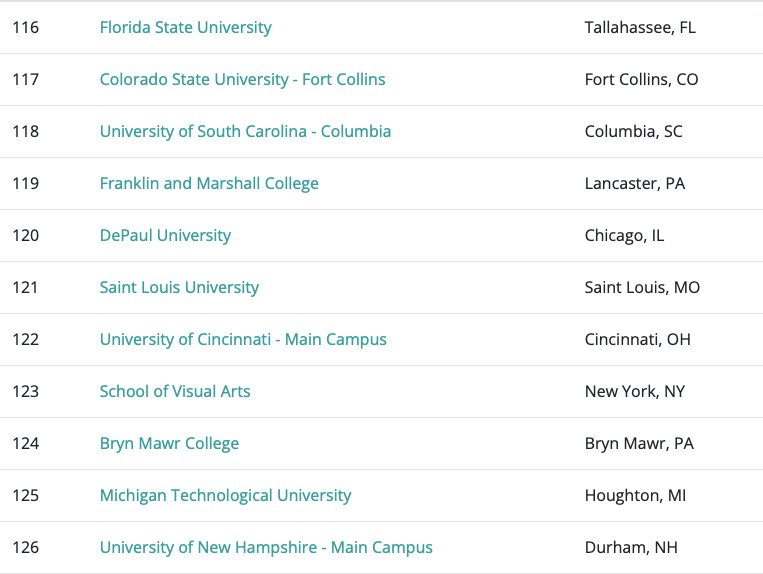Click the Tallahassee, FL location cell
This screenshot has height=574, width=763.
[640, 28]
